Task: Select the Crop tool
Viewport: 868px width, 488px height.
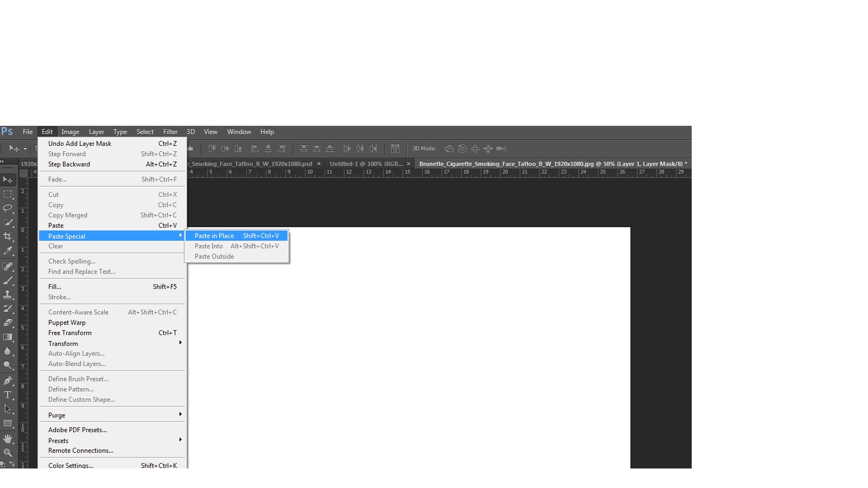Action: pyautogui.click(x=8, y=236)
